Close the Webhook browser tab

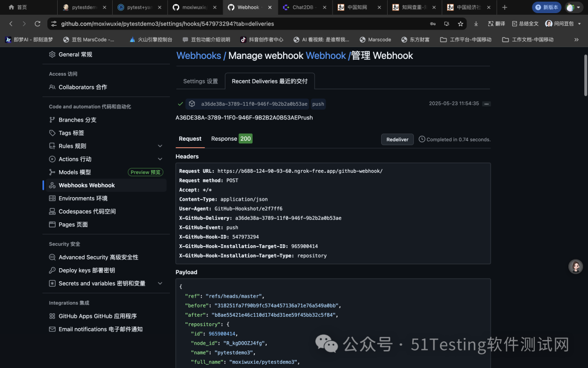[x=269, y=7]
